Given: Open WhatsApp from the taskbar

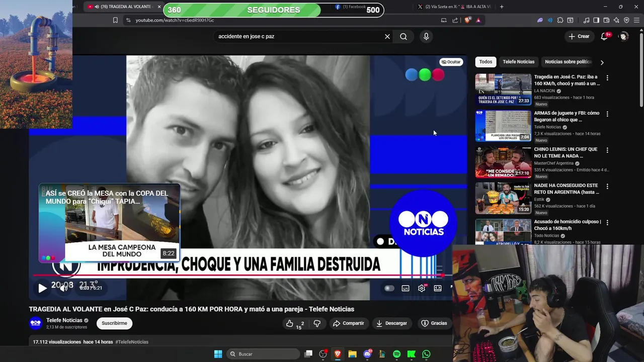Looking at the screenshot, I should [x=426, y=354].
